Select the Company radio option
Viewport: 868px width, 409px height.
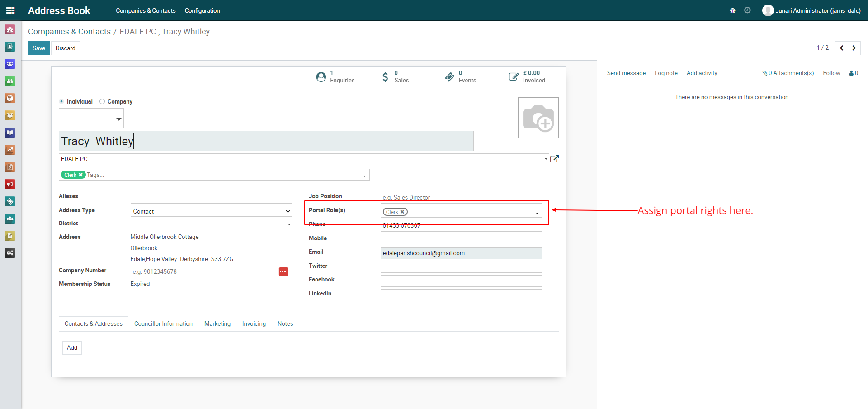102,101
